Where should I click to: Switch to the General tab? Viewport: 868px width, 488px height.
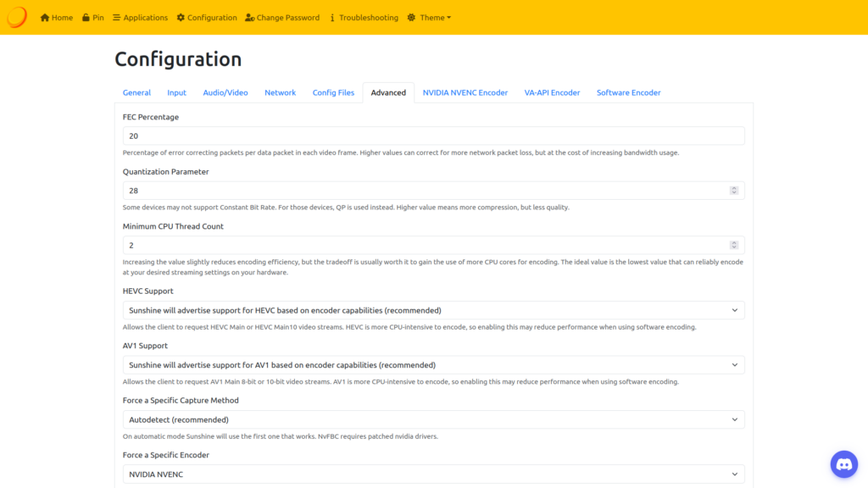click(136, 92)
